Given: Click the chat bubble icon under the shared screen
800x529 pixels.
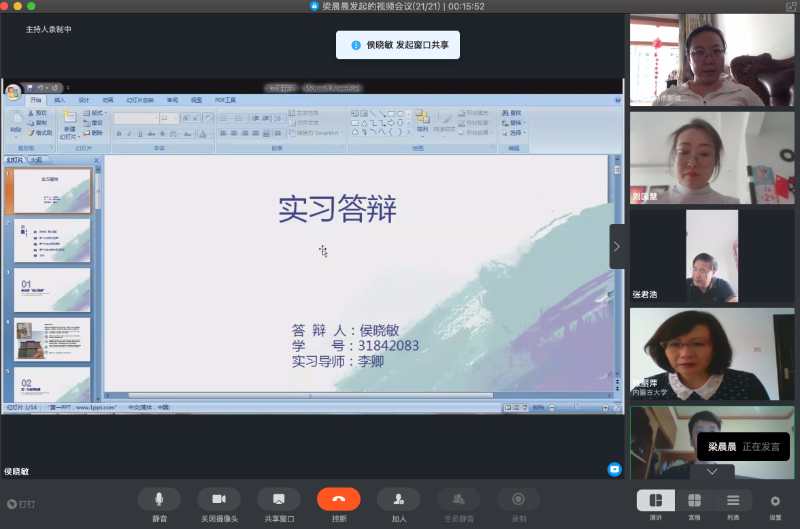Looking at the screenshot, I should click(614, 469).
